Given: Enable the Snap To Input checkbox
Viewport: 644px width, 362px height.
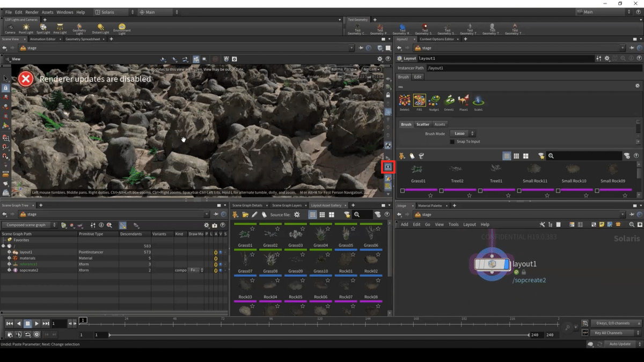Looking at the screenshot, I should [452, 142].
